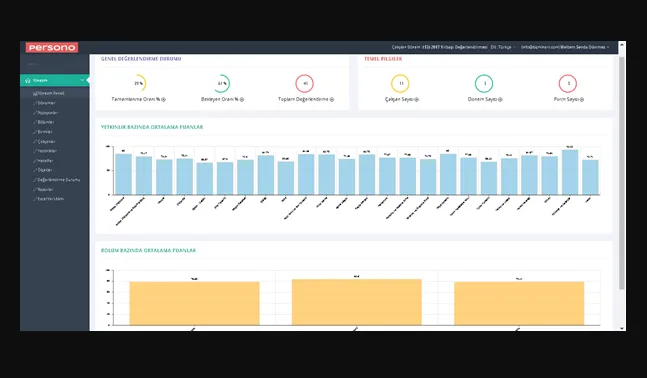Click the Form Sayısı red circle
The width and height of the screenshot is (647, 378).
click(x=568, y=83)
